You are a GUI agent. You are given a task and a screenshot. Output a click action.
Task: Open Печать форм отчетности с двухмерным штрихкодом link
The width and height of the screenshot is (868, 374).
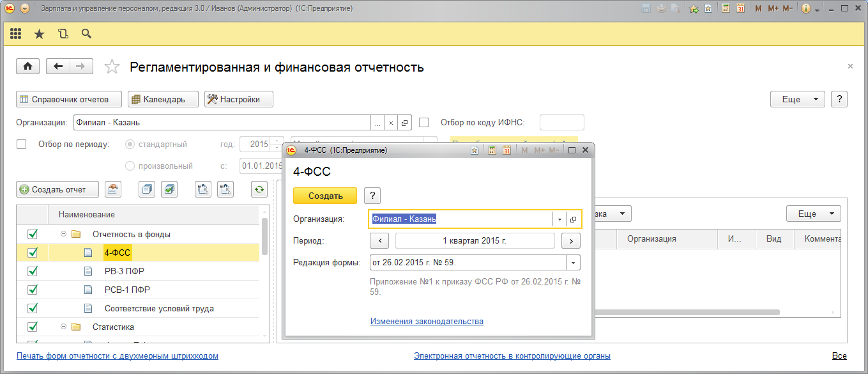(118, 355)
